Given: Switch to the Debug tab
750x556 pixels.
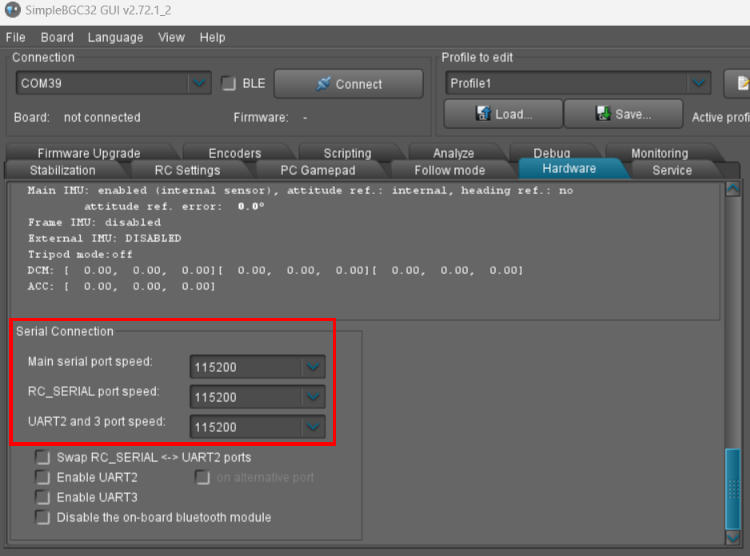Looking at the screenshot, I should 551,152.
